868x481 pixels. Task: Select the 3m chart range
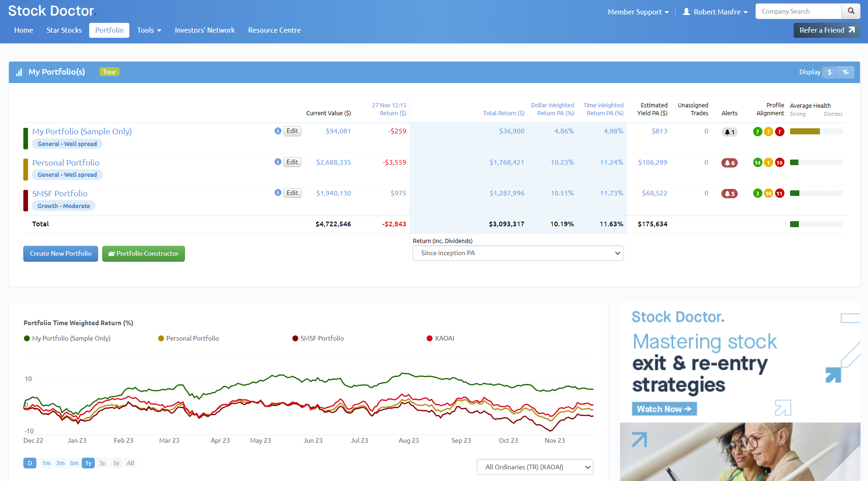click(60, 463)
